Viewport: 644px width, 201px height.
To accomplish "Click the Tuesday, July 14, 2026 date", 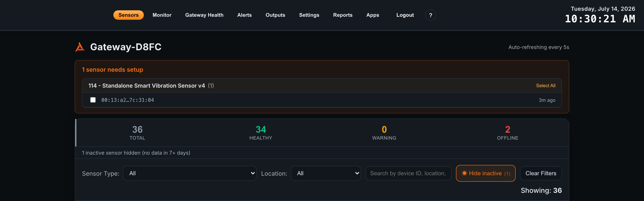I will [603, 9].
